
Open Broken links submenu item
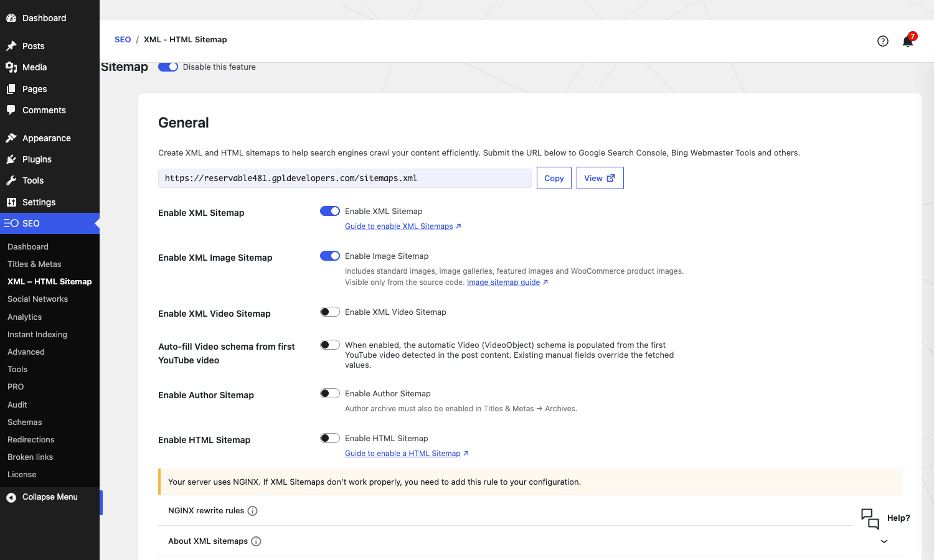(30, 457)
